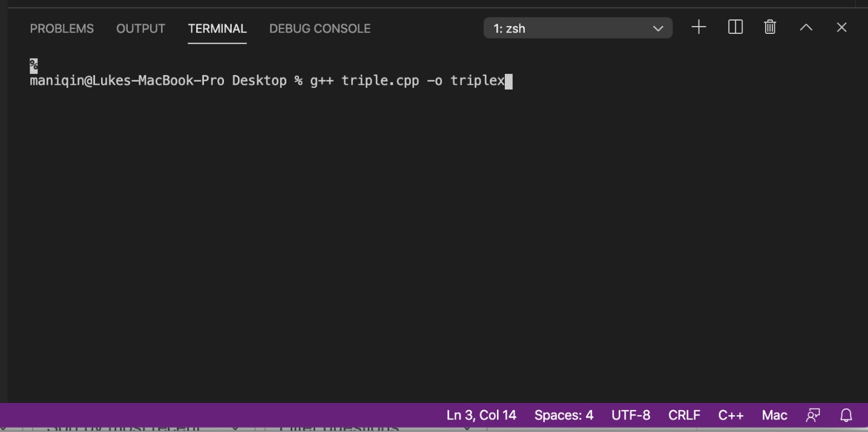Open the terminal selector dropdown arrow
The width and height of the screenshot is (868, 432).
(x=658, y=28)
